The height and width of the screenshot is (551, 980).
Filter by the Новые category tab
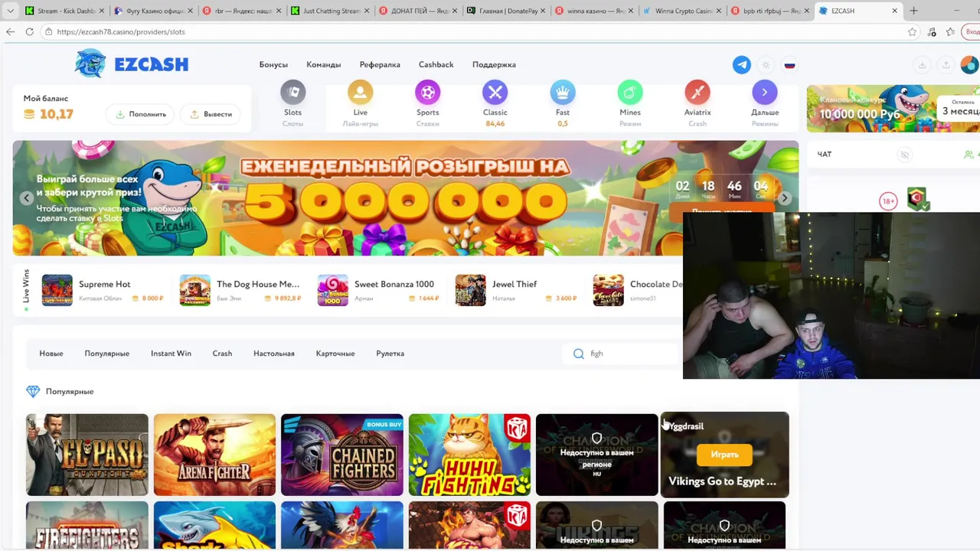click(x=51, y=354)
